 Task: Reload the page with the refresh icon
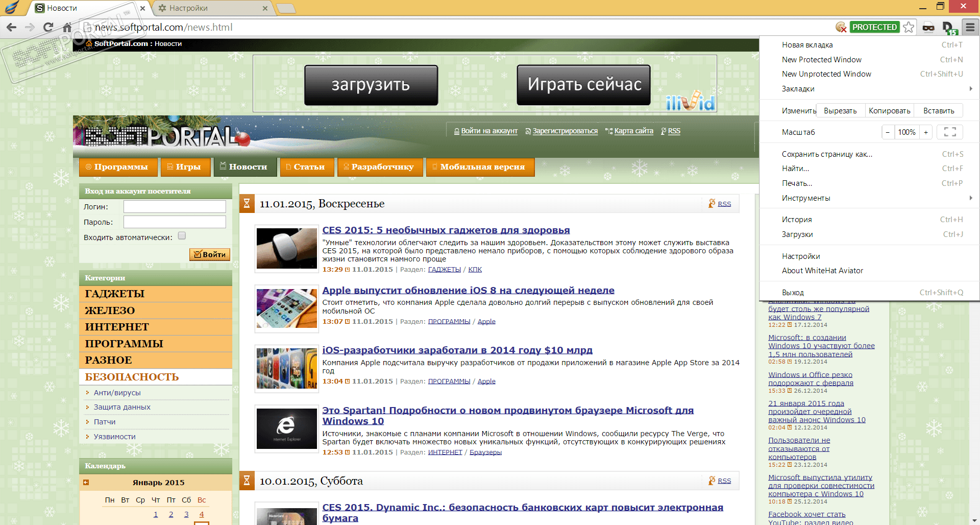click(x=48, y=27)
